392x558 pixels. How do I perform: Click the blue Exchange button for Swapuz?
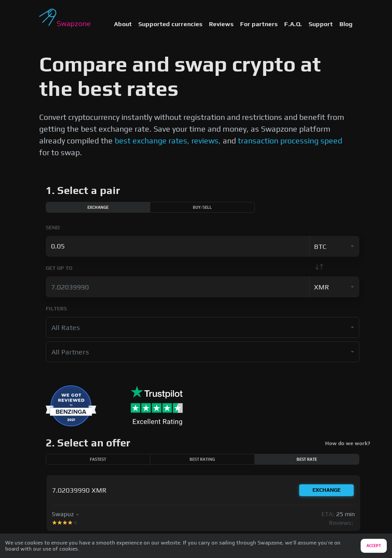point(326,490)
